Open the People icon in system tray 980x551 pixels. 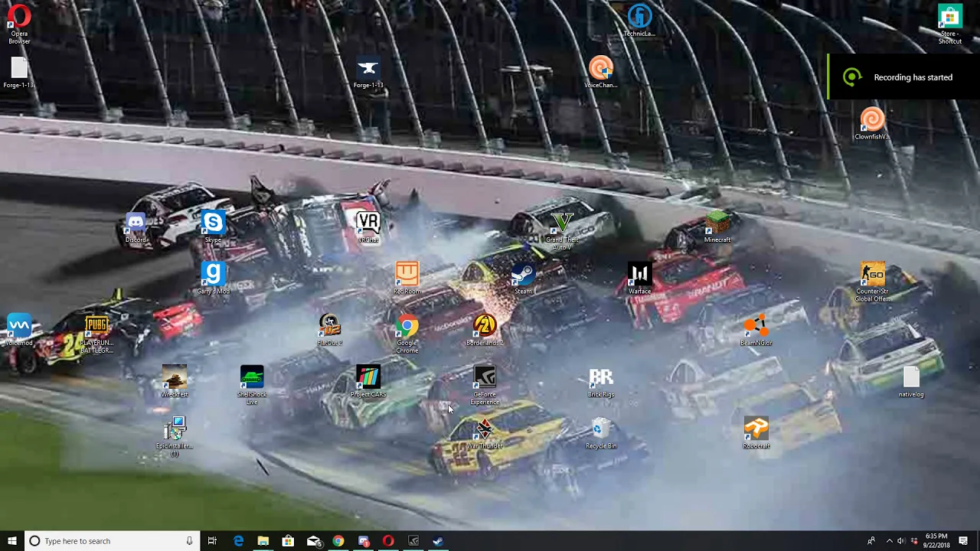(x=871, y=541)
